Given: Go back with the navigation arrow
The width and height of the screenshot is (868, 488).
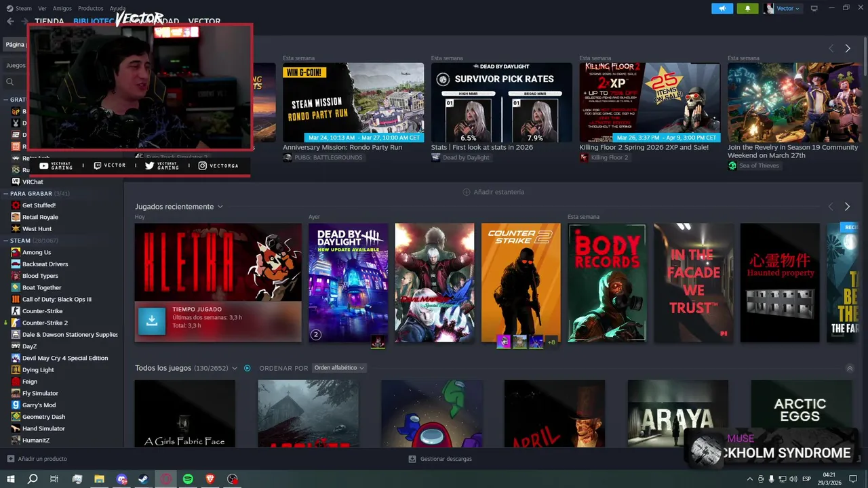Looking at the screenshot, I should (10, 21).
